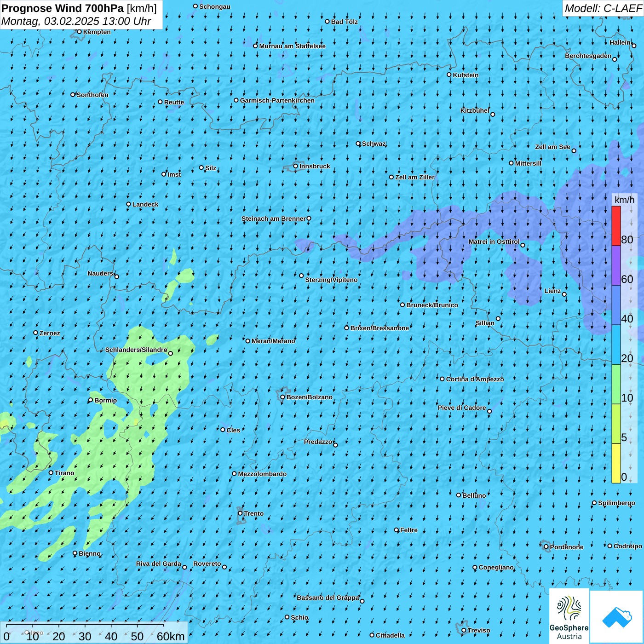
Task: Select the green 10–20 km/h legend swatch
Action: [616, 385]
